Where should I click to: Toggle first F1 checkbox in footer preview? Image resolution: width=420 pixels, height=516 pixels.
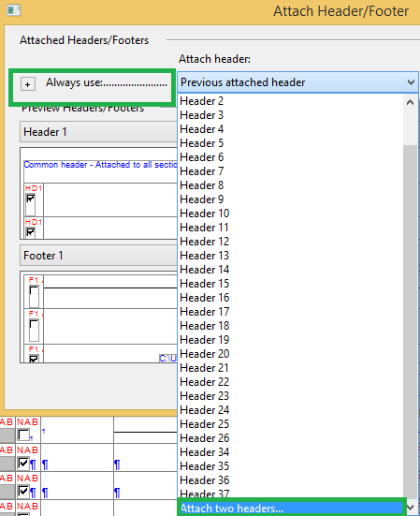click(34, 291)
